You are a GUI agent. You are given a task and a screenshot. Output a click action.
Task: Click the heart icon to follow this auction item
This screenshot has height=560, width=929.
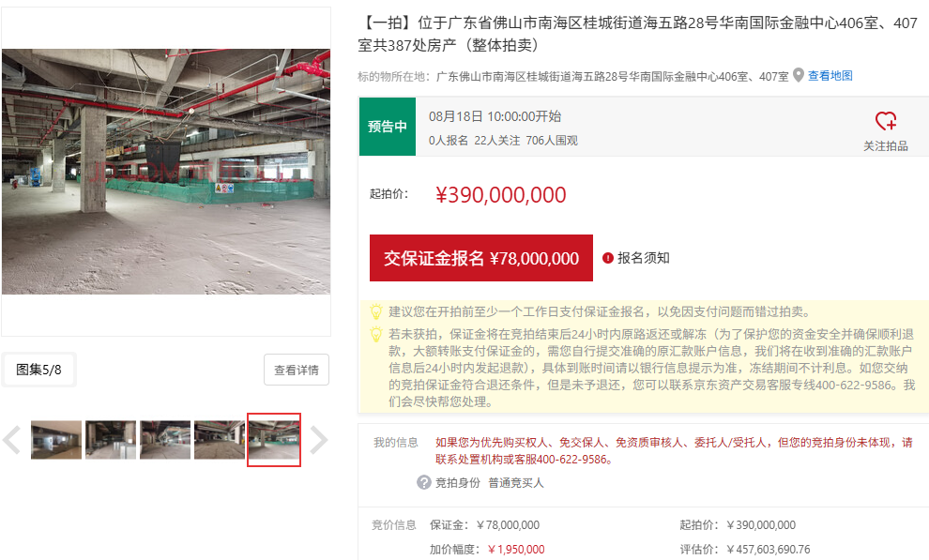pos(886,121)
